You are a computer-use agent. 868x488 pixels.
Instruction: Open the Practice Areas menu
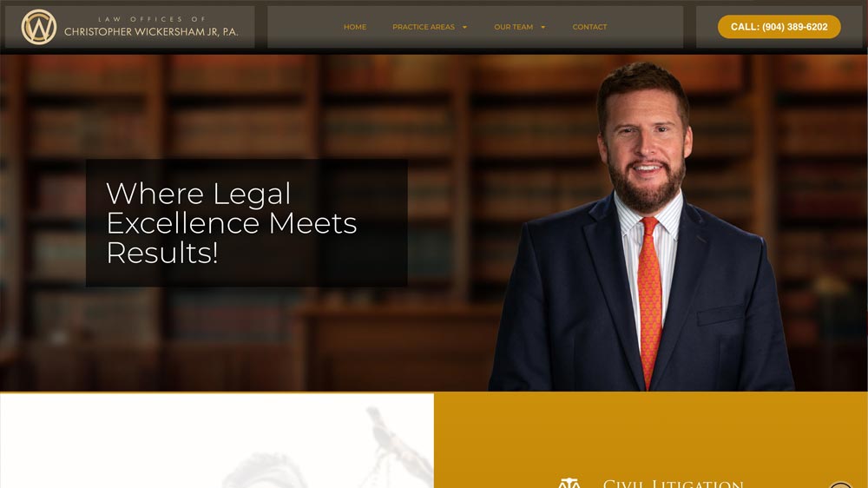(424, 27)
